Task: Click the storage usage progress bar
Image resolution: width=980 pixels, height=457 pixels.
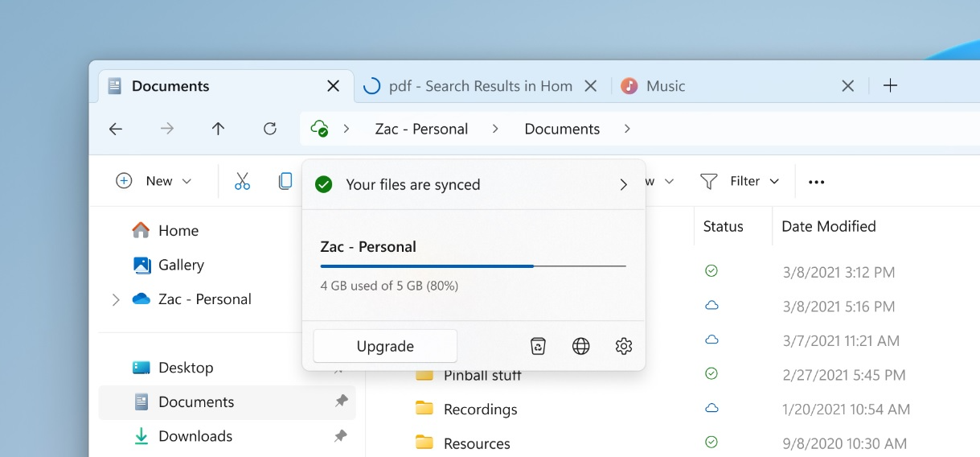Action: 473,266
